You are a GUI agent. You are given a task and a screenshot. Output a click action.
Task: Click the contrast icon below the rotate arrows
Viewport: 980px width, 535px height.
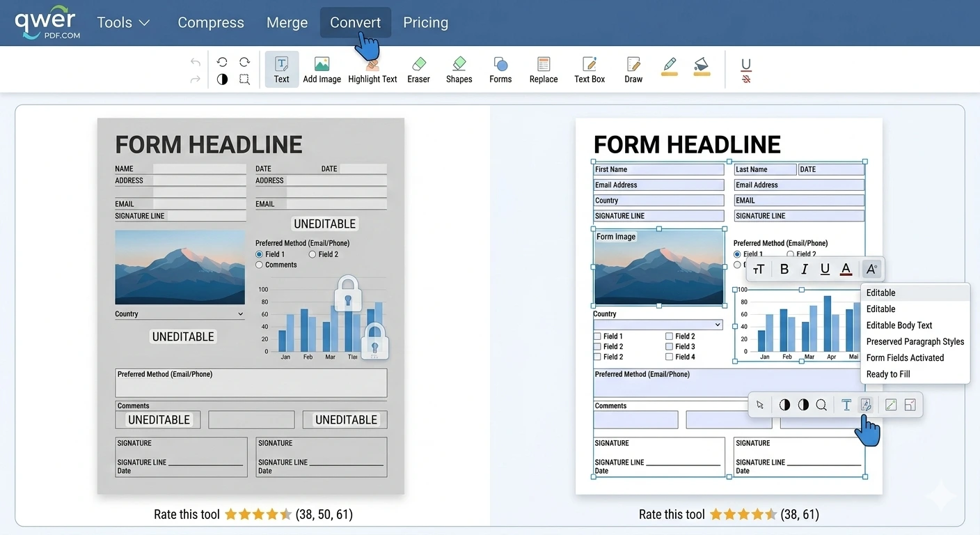(x=222, y=79)
